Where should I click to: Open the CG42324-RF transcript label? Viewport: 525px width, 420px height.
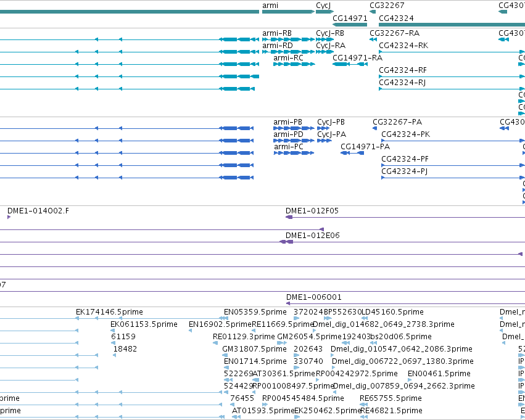(x=403, y=70)
